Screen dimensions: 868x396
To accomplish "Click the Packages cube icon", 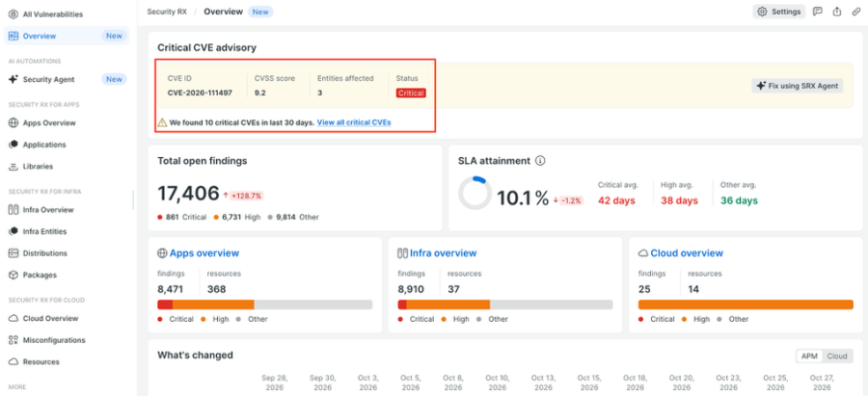I will coord(14,275).
